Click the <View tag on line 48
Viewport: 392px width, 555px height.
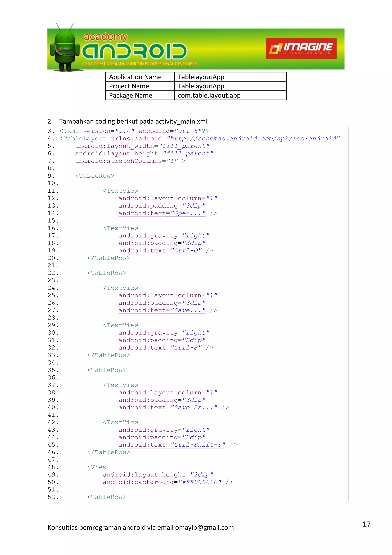(x=97, y=467)
